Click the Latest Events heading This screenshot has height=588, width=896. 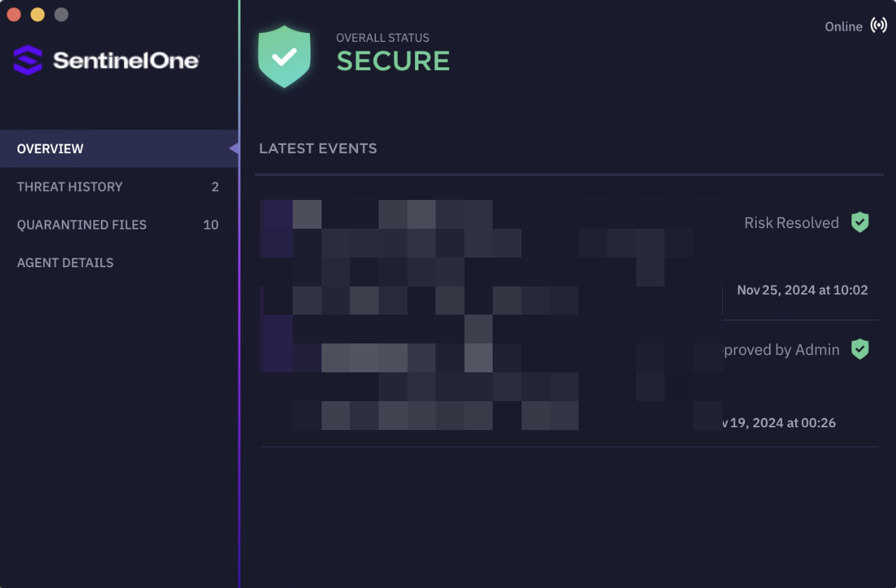click(x=317, y=148)
